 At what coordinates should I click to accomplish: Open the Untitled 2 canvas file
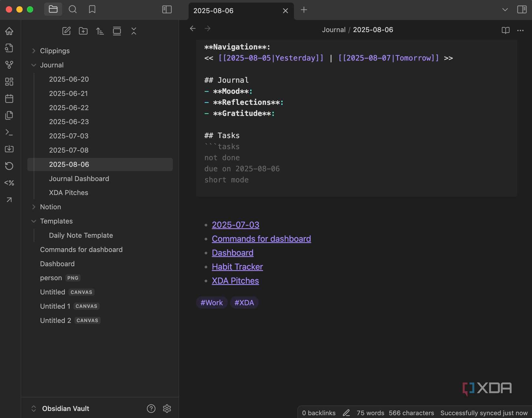70,321
